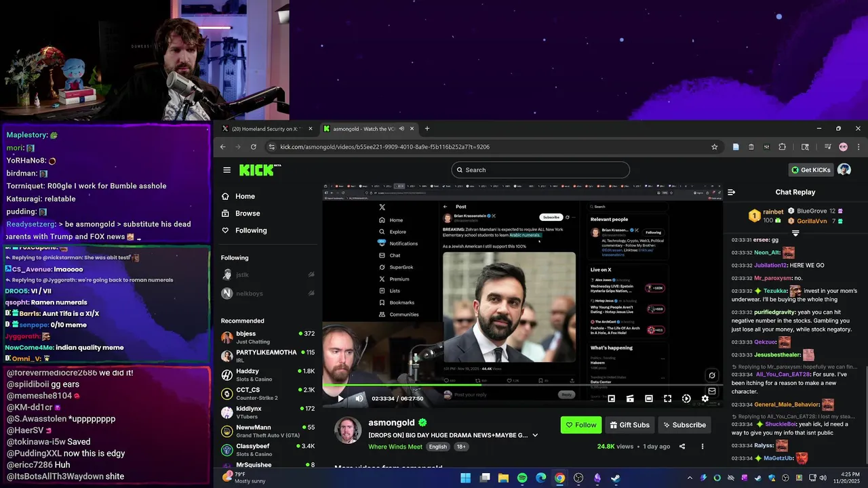Viewport: 868px width, 488px height.
Task: Open File Explorer from taskbar
Action: click(x=503, y=478)
